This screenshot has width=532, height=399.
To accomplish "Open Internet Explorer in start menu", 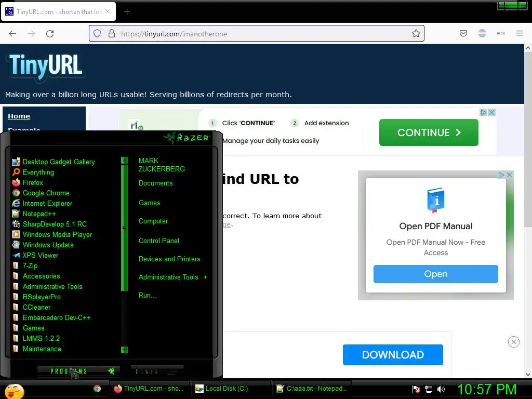I will (x=43, y=204).
